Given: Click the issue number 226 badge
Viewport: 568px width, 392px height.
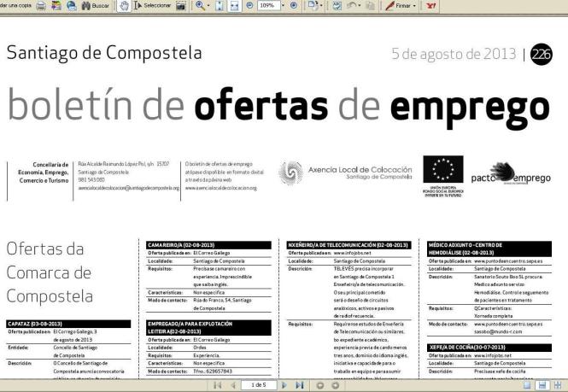Looking at the screenshot, I should point(542,55).
